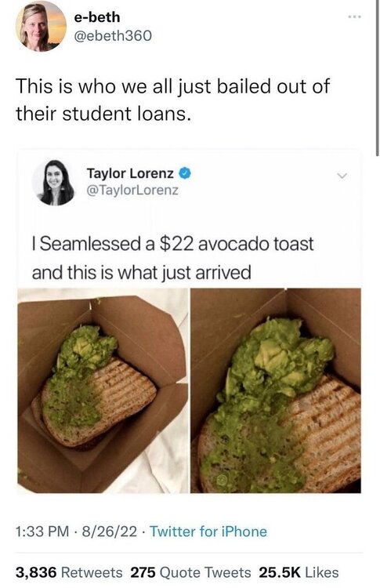Expand the quoted tweet chevron menu
380x588 pixels.
click(342, 176)
